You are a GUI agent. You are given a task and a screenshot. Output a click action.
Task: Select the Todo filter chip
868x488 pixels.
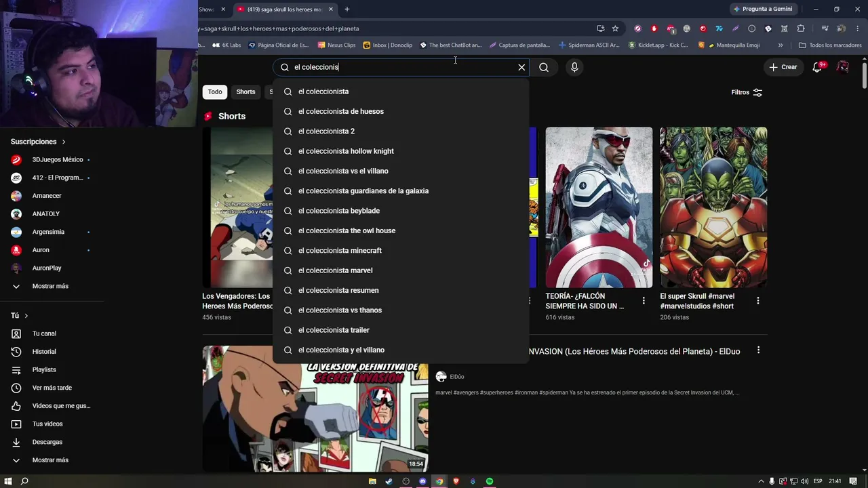click(215, 92)
